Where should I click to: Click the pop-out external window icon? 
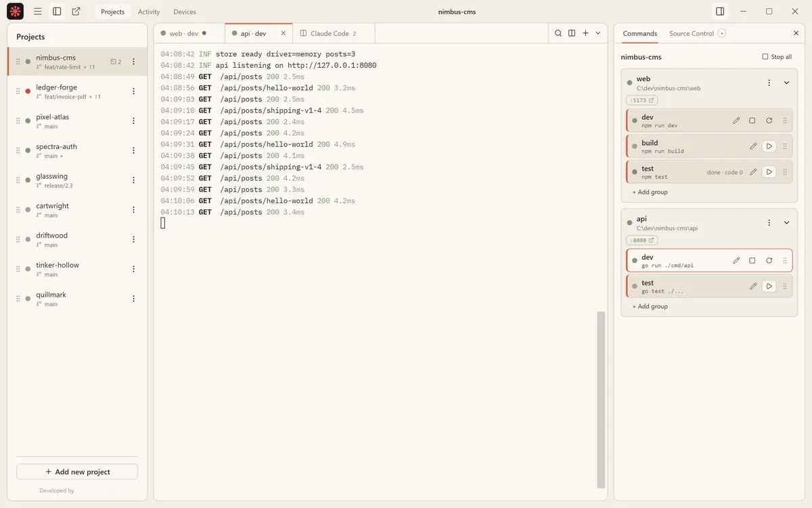click(76, 12)
